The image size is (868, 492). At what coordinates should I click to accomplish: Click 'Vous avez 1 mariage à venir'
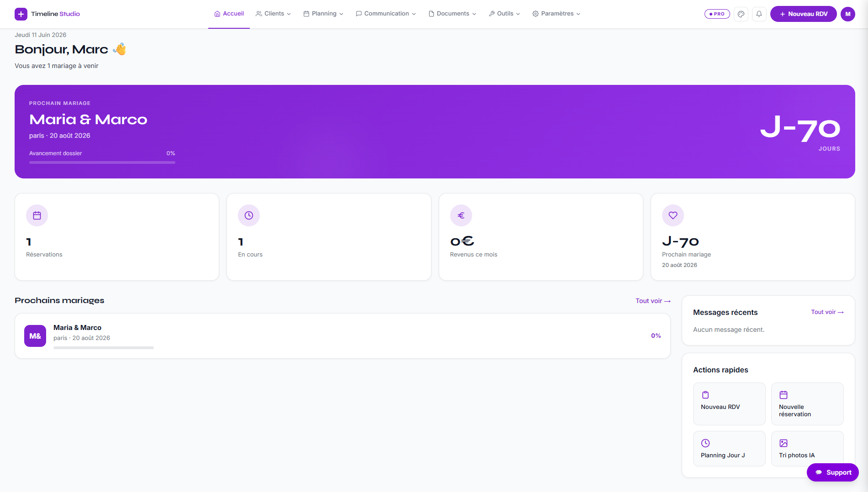coord(57,66)
